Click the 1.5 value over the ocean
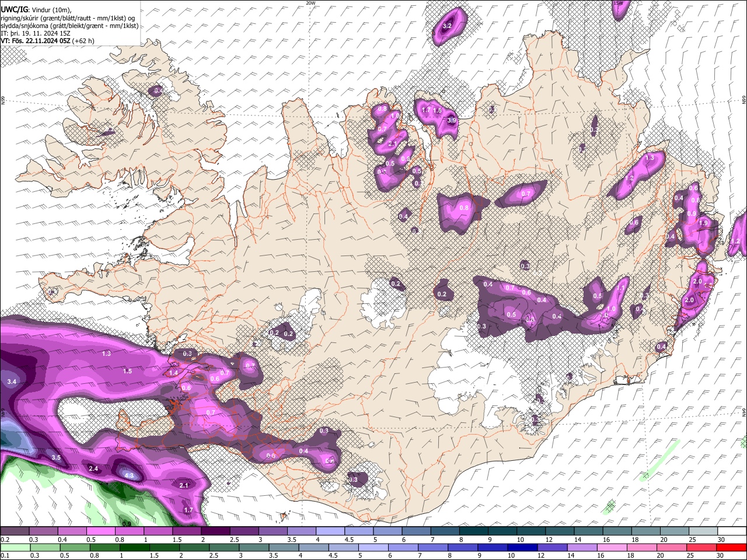The image size is (747, 560). pos(127,371)
